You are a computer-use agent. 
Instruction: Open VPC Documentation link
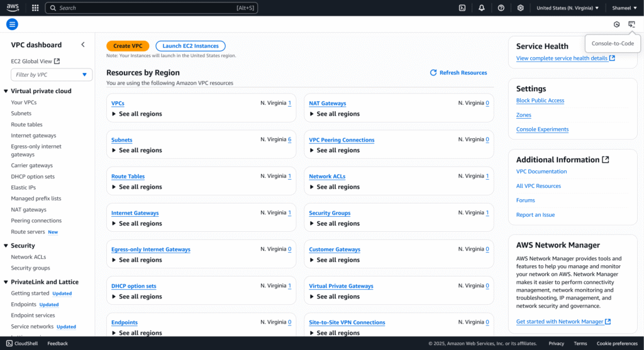point(541,172)
